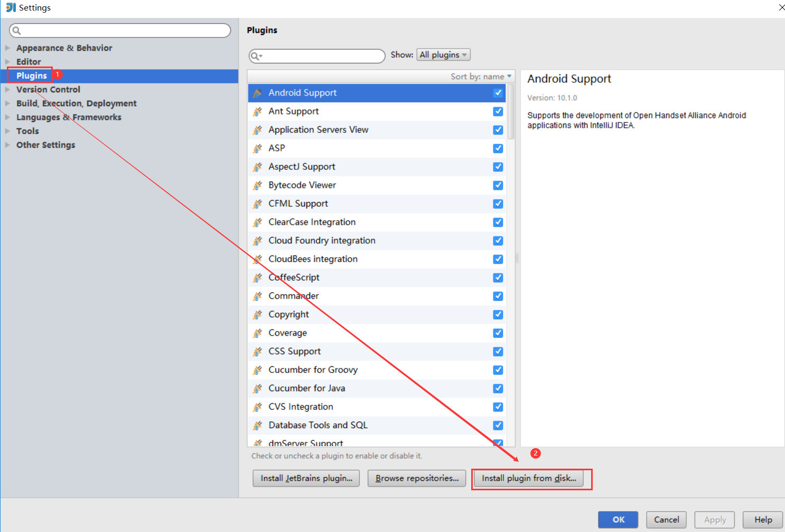Click the Database Tools and SQL plugin icon

pyautogui.click(x=257, y=425)
